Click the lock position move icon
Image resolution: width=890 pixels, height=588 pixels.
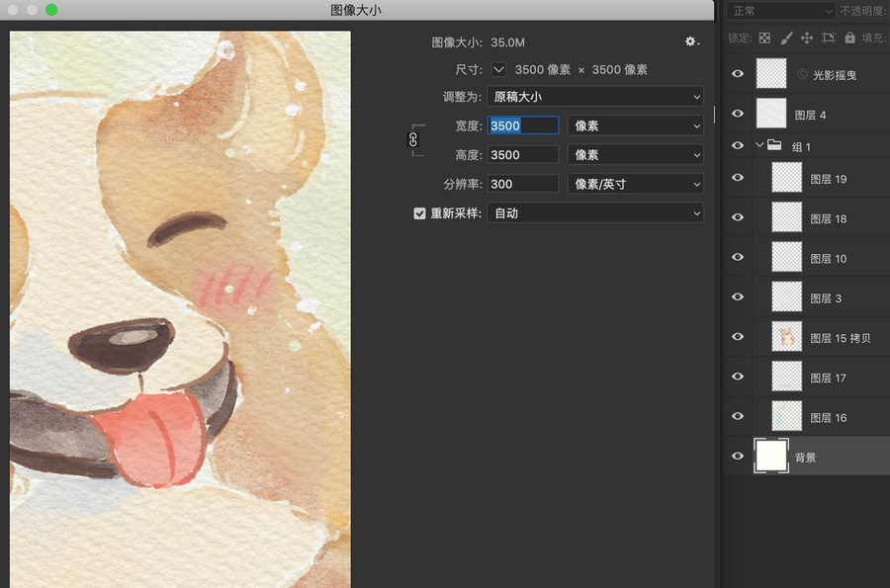click(x=807, y=38)
